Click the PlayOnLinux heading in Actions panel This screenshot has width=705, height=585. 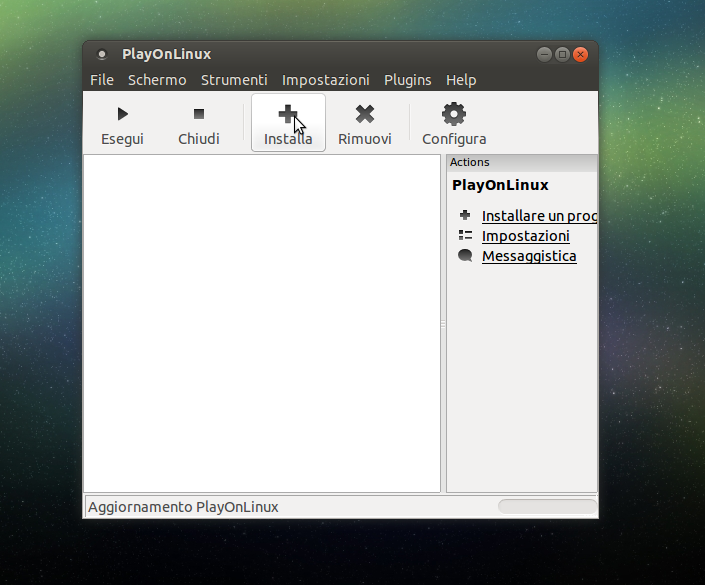click(500, 185)
